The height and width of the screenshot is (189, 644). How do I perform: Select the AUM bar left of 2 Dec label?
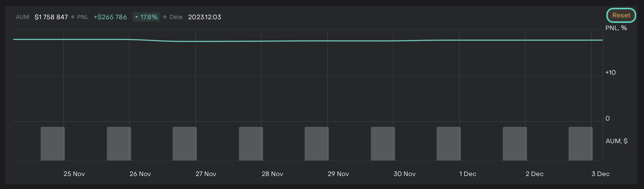515,143
